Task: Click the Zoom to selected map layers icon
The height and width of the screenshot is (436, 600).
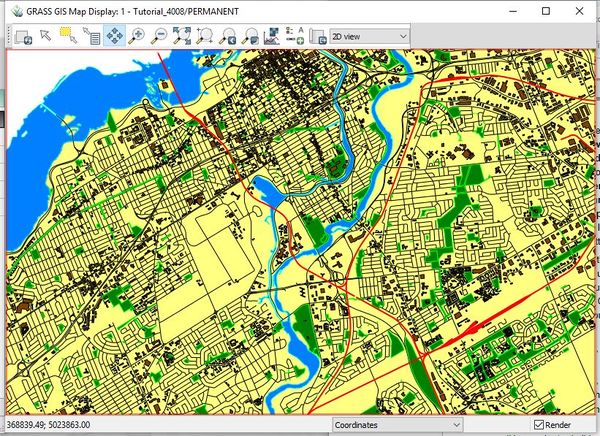Action: 181,36
